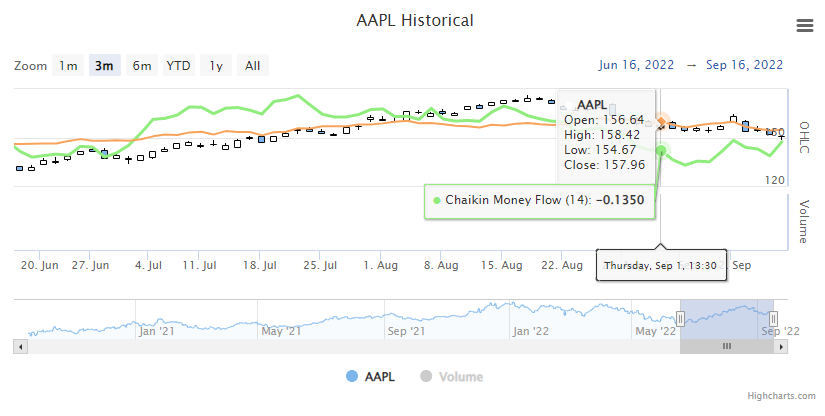Edit the Jun 16, 2022 start date
Image resolution: width=825 pixels, height=416 pixels.
637,66
